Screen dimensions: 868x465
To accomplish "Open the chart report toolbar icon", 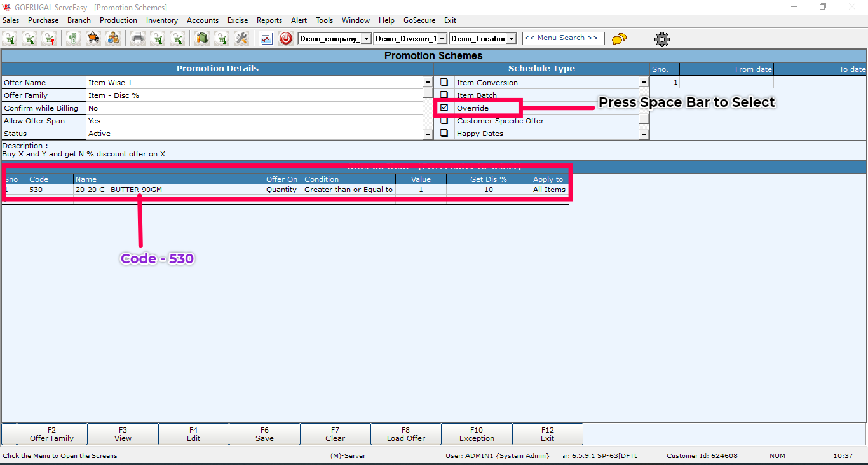I will [266, 38].
